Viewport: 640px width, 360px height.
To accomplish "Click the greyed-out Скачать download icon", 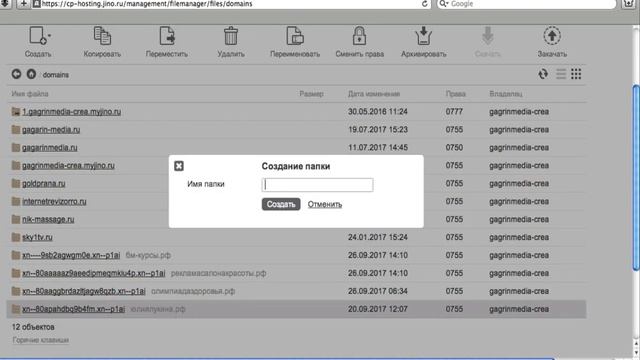I will point(487,36).
